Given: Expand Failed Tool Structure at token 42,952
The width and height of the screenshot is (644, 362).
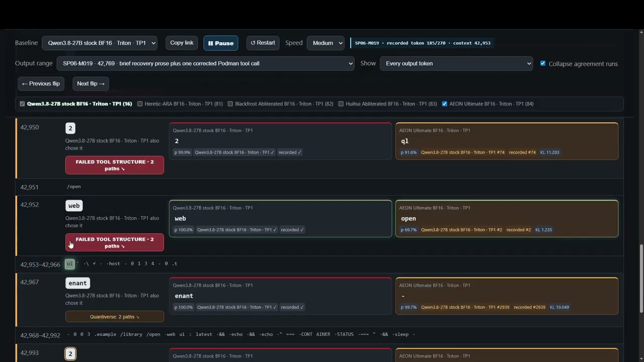Looking at the screenshot, I should tap(115, 243).
